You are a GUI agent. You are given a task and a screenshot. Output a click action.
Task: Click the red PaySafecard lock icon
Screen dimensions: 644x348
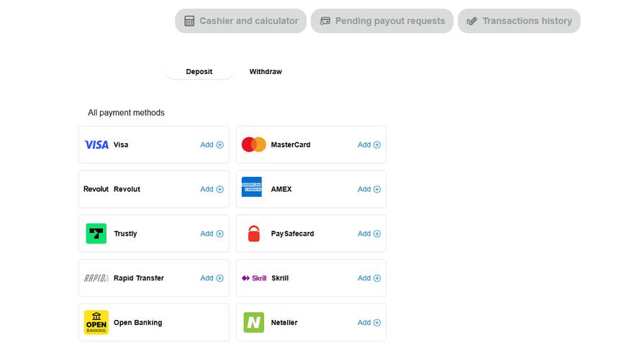tap(253, 234)
